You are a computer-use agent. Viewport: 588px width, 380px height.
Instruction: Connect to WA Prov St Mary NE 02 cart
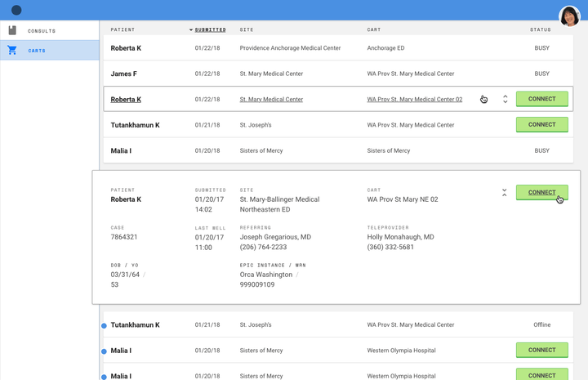[x=542, y=192]
